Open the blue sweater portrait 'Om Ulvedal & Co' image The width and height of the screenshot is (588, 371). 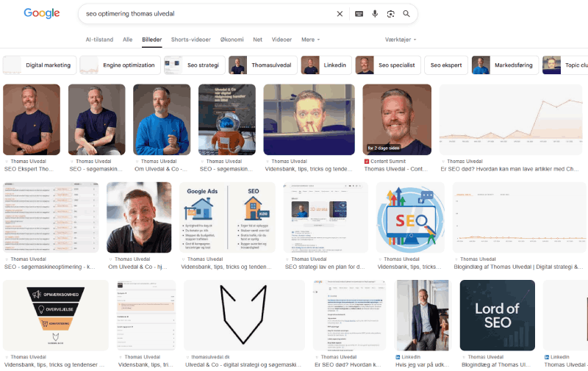click(x=162, y=120)
